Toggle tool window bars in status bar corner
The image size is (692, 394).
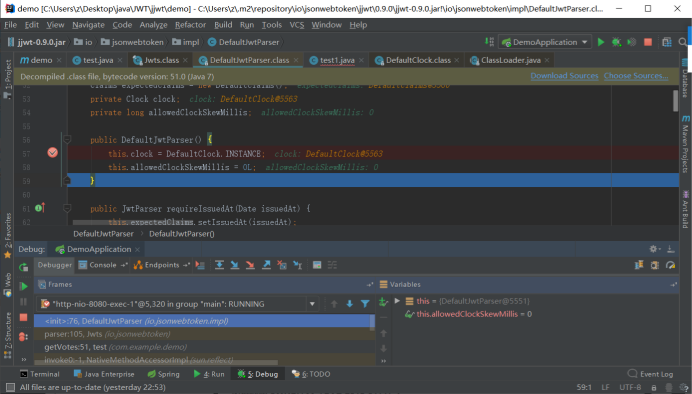9,387
